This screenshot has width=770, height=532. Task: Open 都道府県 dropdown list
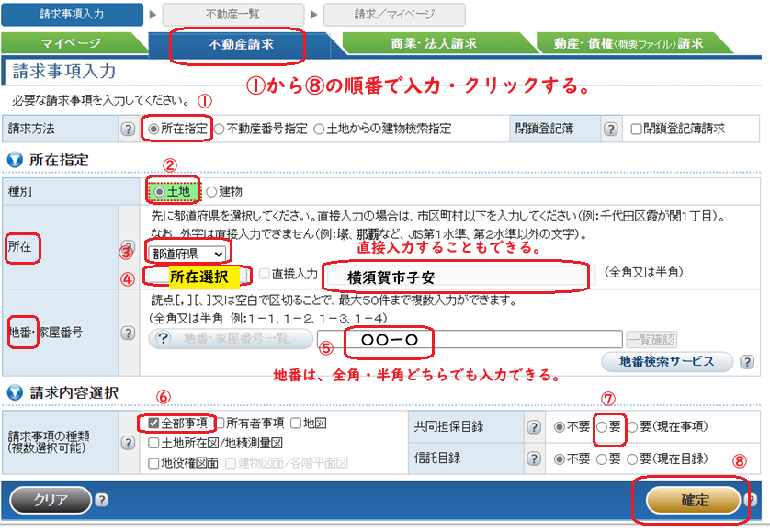(x=187, y=254)
